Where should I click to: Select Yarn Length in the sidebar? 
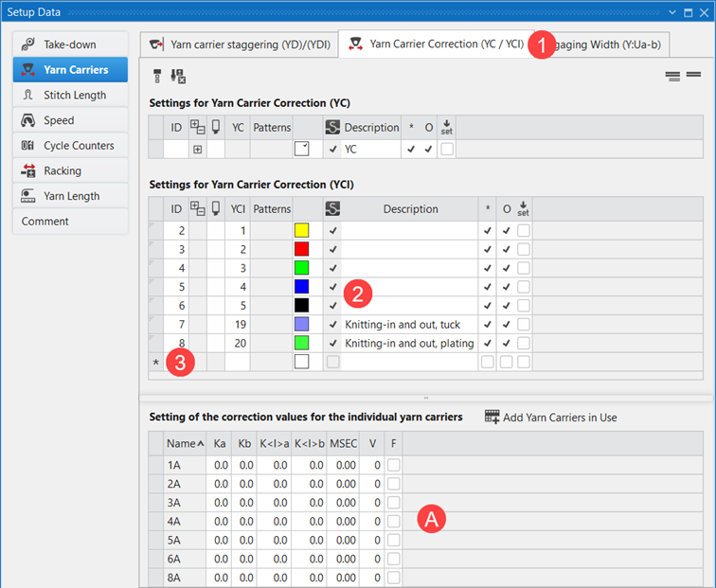(x=70, y=196)
